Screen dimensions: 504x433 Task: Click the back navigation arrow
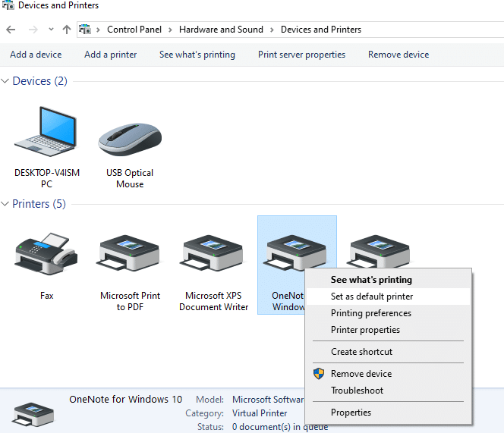click(x=11, y=30)
